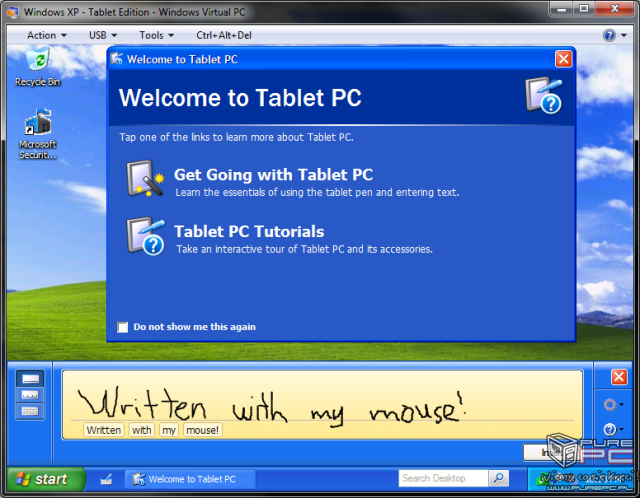Screen dimensions: 640x498
Task: Click the Get Going with Tablet PC icon
Action: point(145,179)
